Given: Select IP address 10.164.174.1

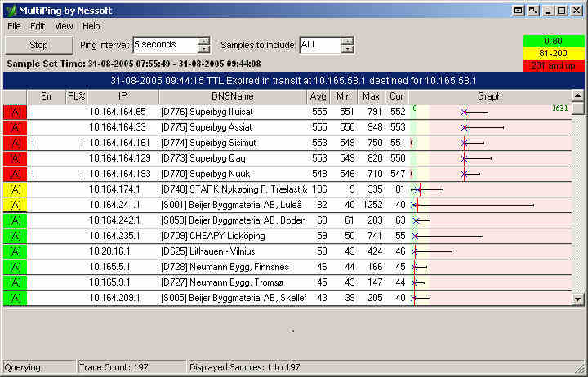Looking at the screenshot, I should pos(114,189).
